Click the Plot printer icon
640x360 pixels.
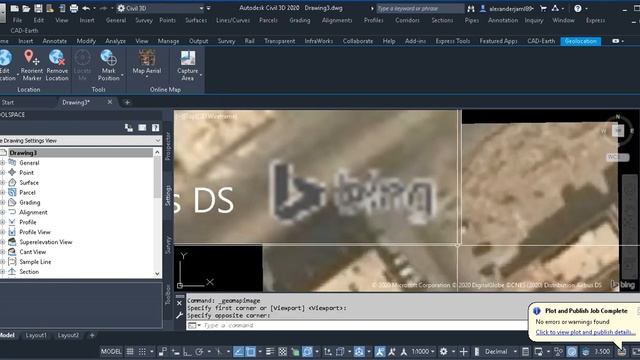(73, 8)
